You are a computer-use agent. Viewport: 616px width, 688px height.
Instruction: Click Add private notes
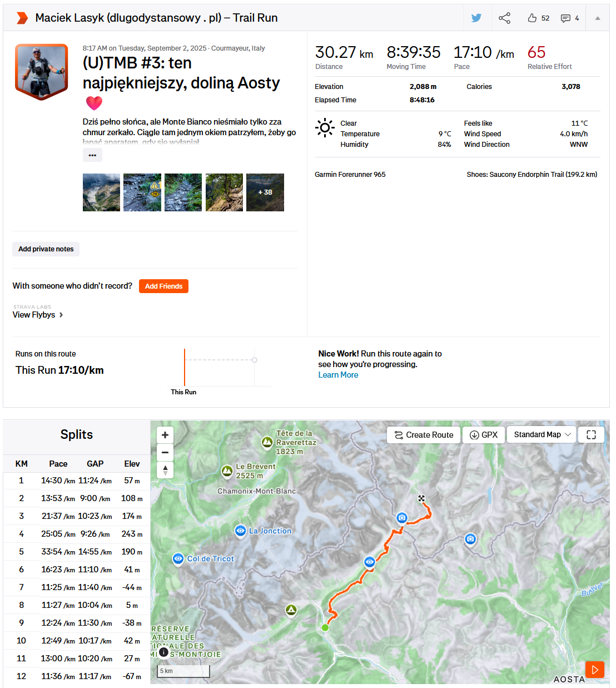(46, 249)
